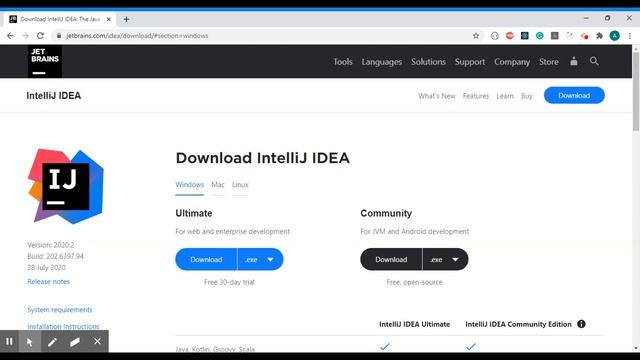Open Installation instructions link
640x360 pixels.
63,327
